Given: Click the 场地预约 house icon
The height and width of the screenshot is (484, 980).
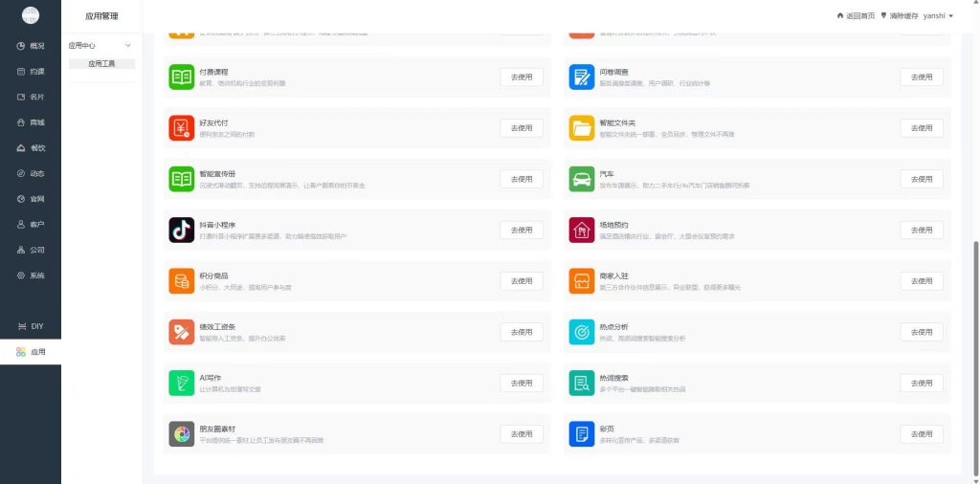Looking at the screenshot, I should pyautogui.click(x=581, y=230).
